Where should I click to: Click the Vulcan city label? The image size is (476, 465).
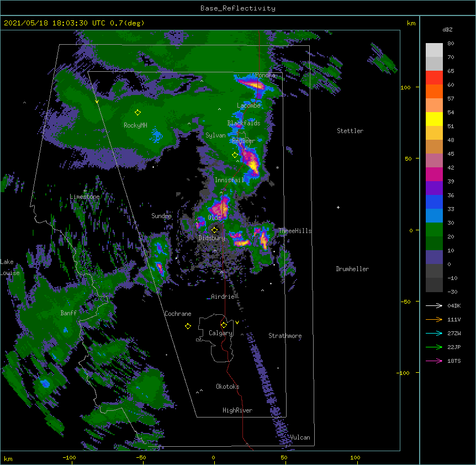click(x=300, y=437)
